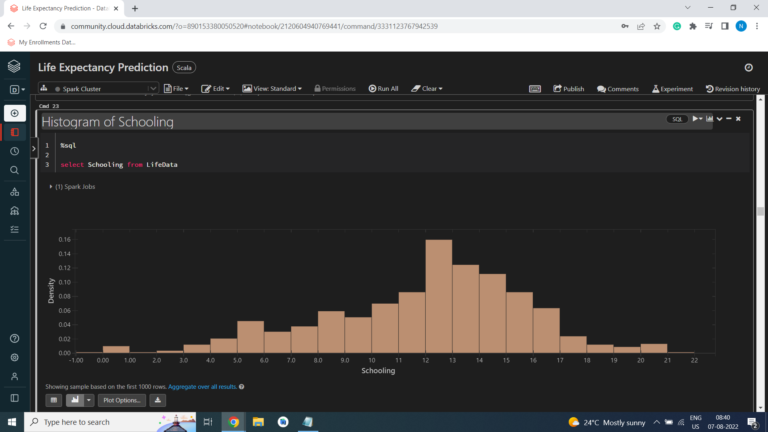768x432 pixels.
Task: Open the Create (plus) sidebar icon
Action: [14, 113]
